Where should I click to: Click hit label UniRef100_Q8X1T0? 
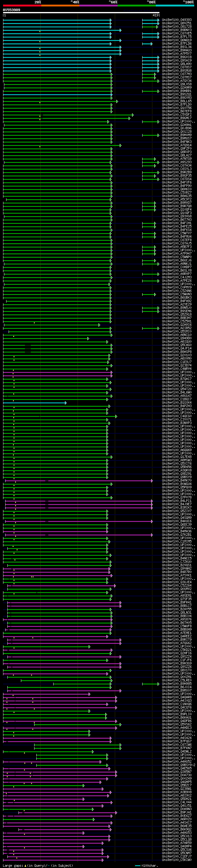tap(177, 670)
